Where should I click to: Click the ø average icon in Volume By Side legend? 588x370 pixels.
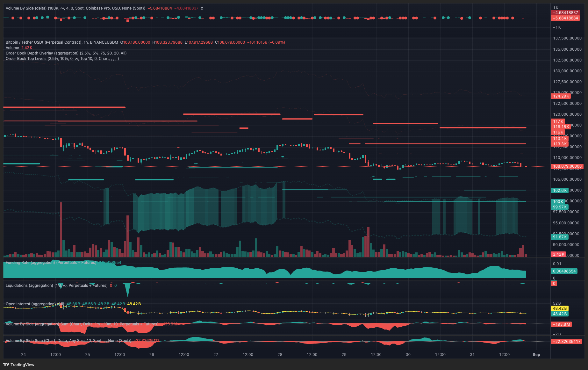(202, 8)
